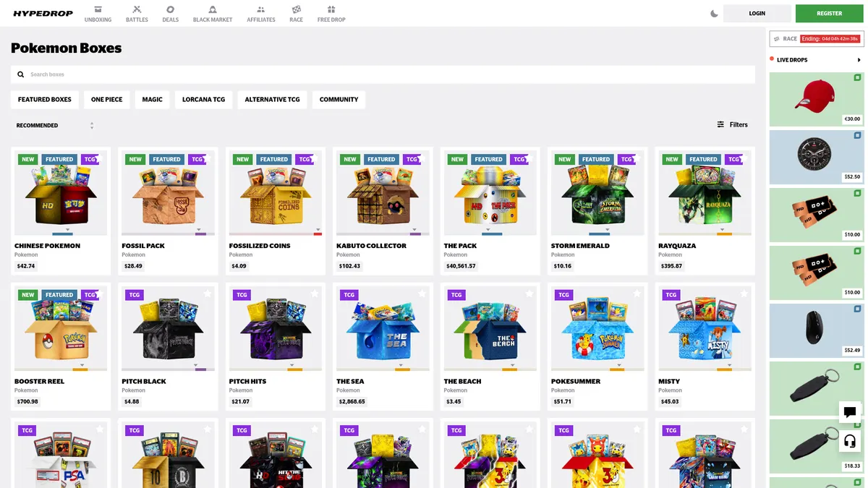Click the TCG badge on the Misty box
Screen dimensions: 868x488
(x=671, y=294)
